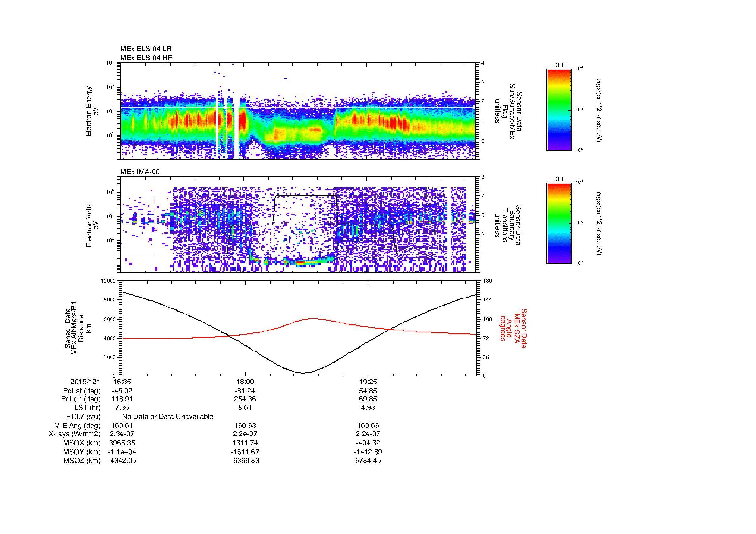
Task: Click the 'PdLat (deg)' row label
Action: click(82, 391)
